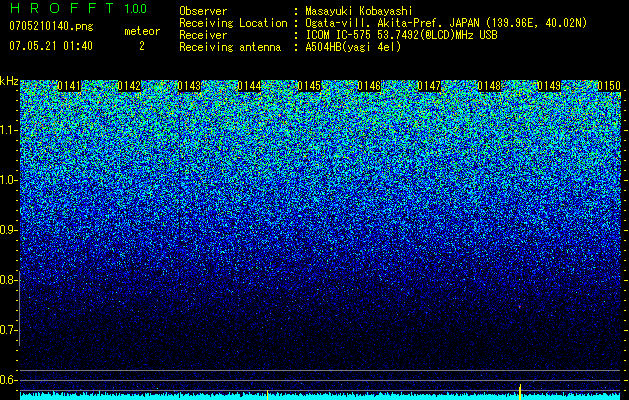Image resolution: width=629 pixels, height=400 pixels.
Task: Click the meteor count value 2
Action: click(x=142, y=46)
